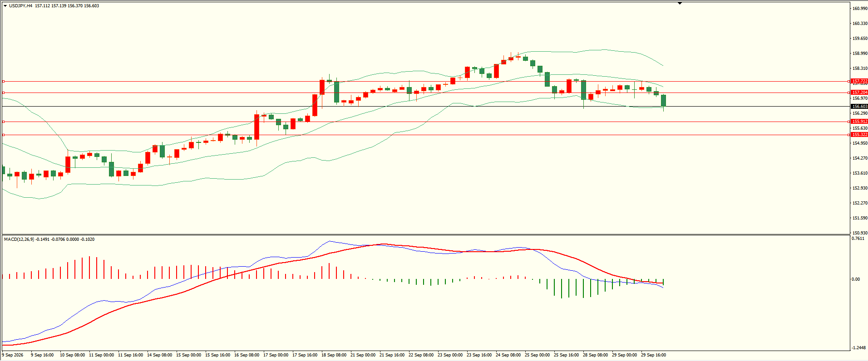
Task: Click the 9 Sep 2026 date label
Action: pyautogui.click(x=13, y=355)
